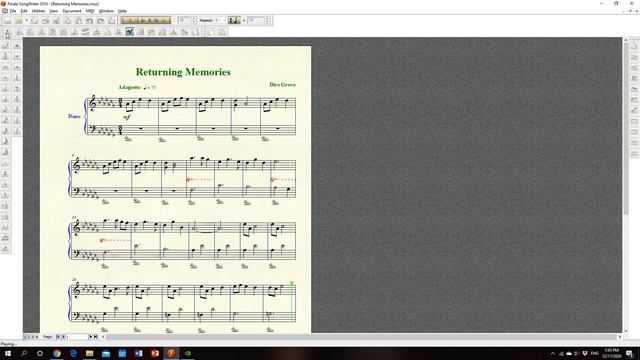
Task: Select the "Piano" staff name
Action: [74, 116]
